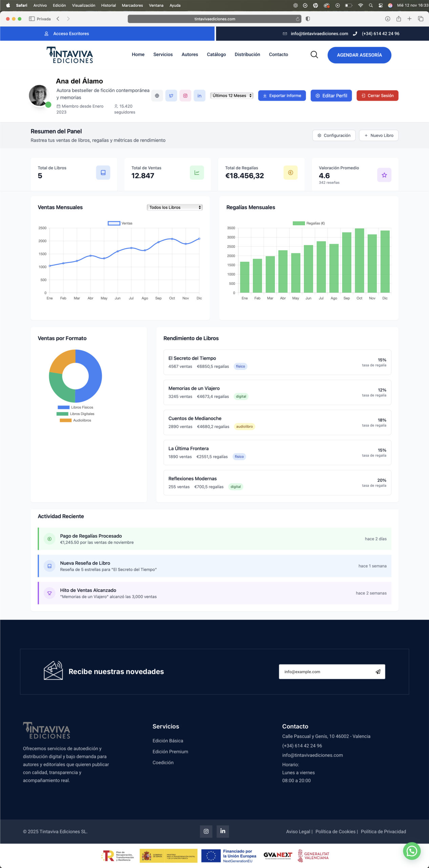Open Safari's Marcadores menu
The image size is (429, 868).
point(132,5)
